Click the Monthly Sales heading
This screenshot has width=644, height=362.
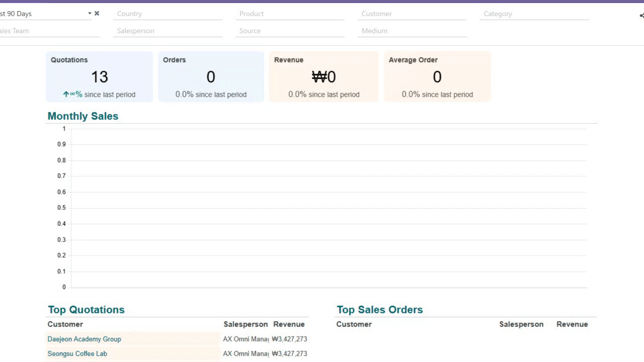[83, 116]
